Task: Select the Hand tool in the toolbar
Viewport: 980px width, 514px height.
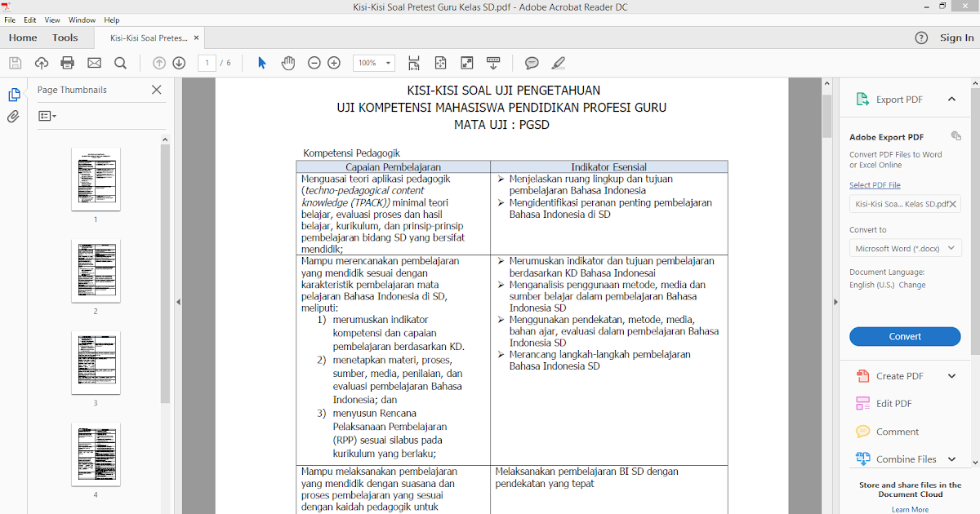Action: click(x=288, y=62)
